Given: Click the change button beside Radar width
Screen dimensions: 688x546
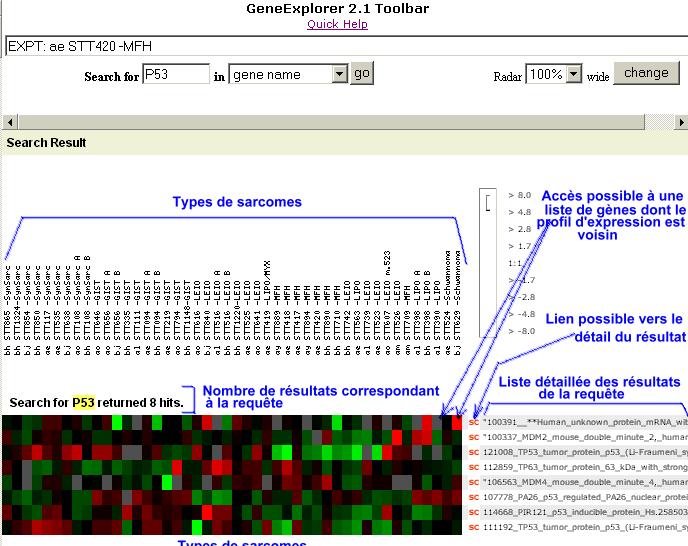Looking at the screenshot, I should pos(646,73).
